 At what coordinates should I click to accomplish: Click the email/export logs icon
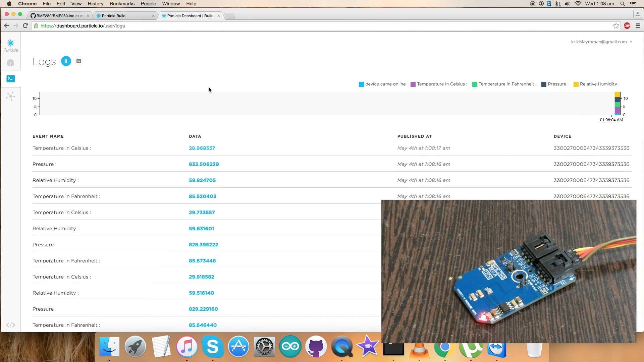click(x=79, y=61)
